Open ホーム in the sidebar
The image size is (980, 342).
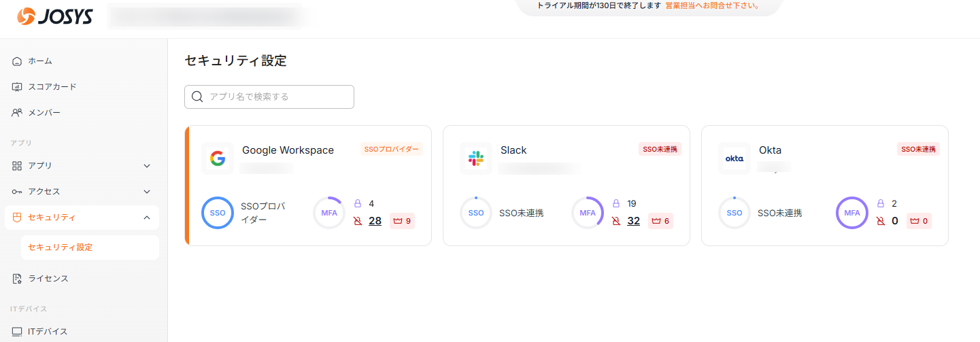[x=40, y=61]
